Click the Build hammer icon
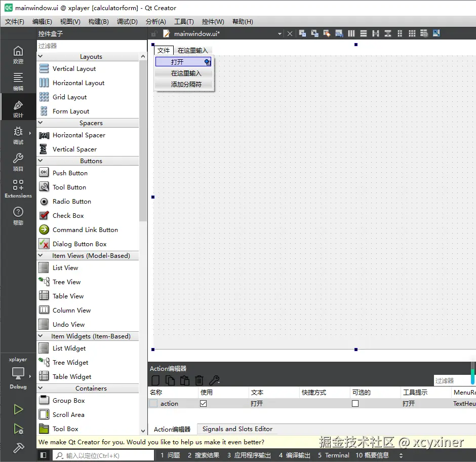Image resolution: width=476 pixels, height=462 pixels. coord(18,448)
